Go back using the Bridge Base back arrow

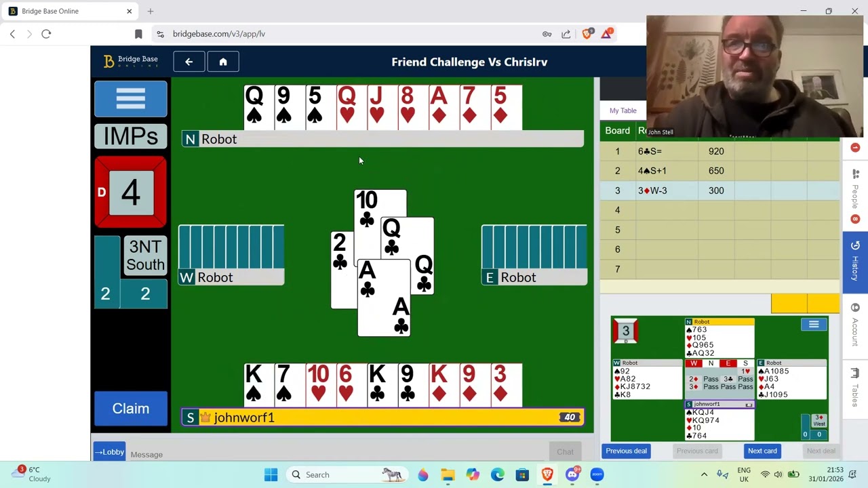(189, 62)
